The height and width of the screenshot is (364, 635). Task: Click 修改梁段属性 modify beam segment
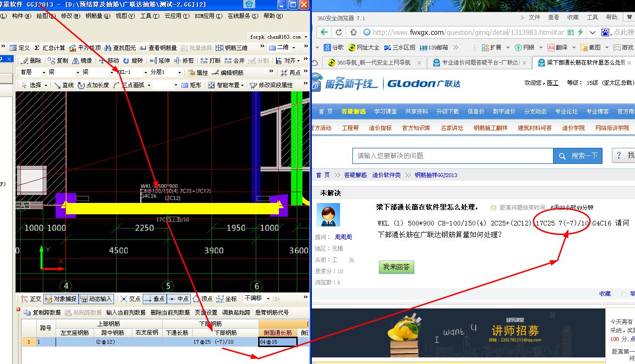pos(271,85)
